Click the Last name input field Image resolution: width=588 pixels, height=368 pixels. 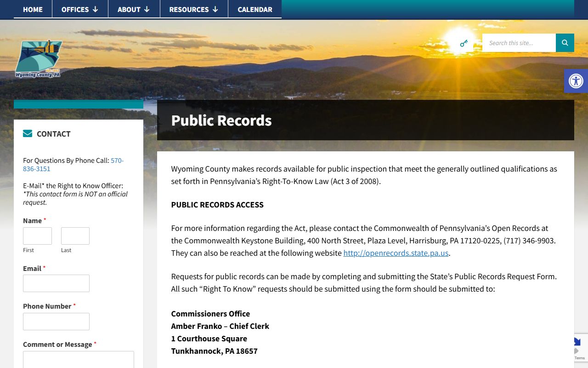click(x=75, y=236)
